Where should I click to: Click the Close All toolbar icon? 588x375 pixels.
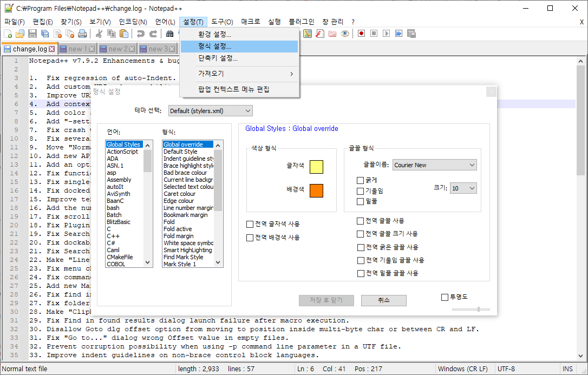coord(70,34)
